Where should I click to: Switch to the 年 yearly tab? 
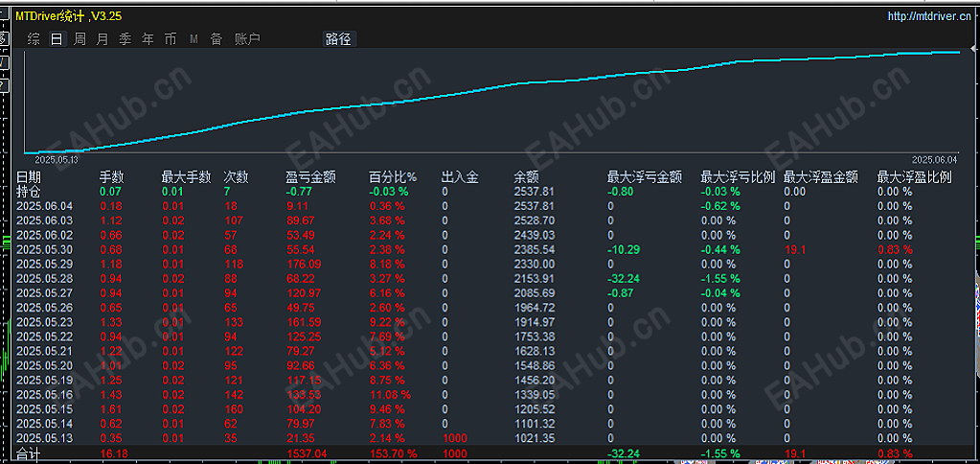pos(148,39)
